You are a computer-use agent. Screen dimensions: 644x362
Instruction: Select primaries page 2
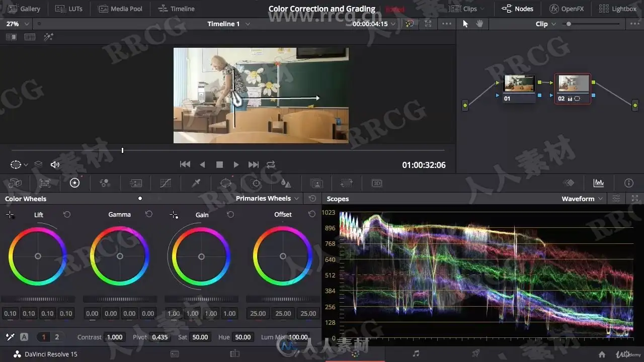click(57, 337)
